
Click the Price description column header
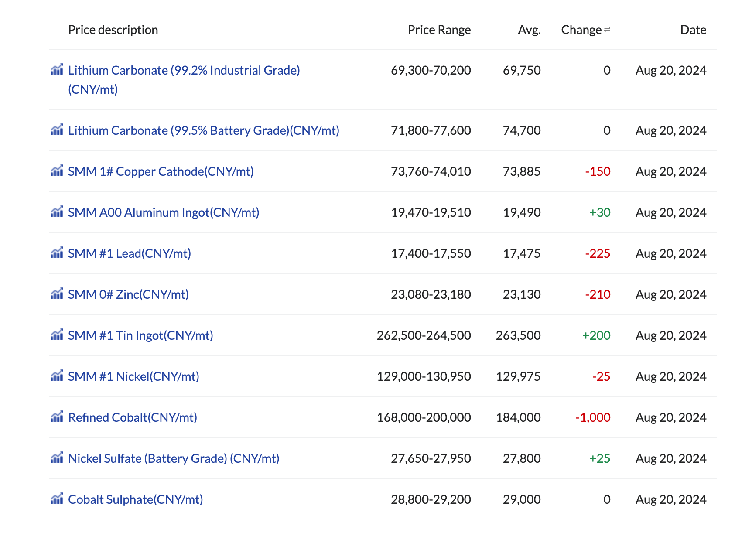pyautogui.click(x=113, y=30)
